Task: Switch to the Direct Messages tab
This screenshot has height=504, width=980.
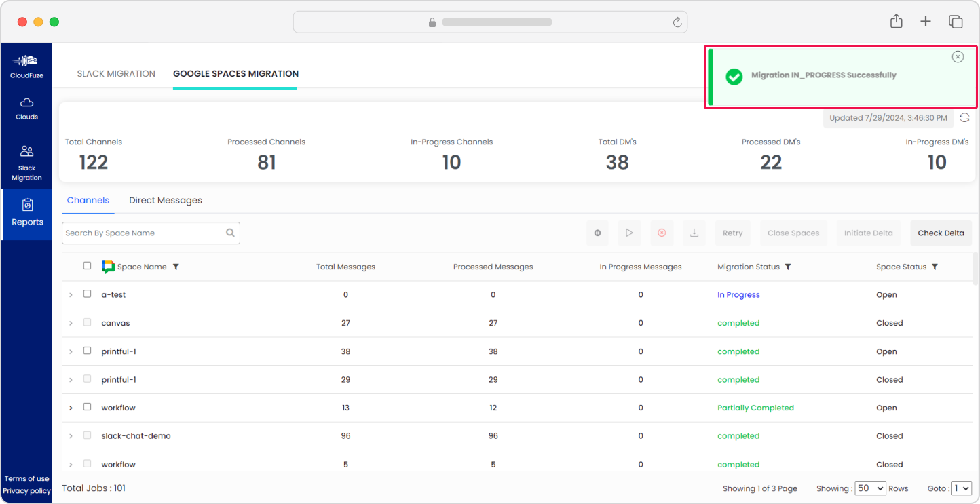Action: tap(166, 201)
